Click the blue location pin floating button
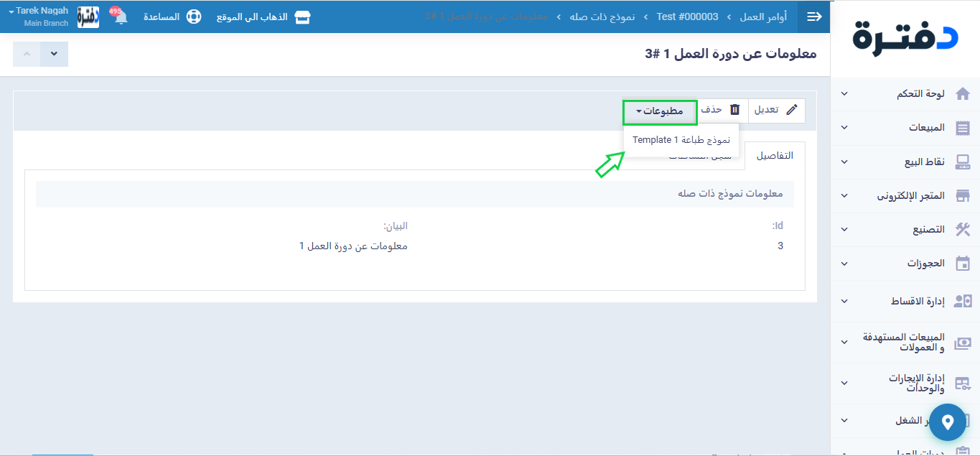Screen dimensions: 980x456 948,422
